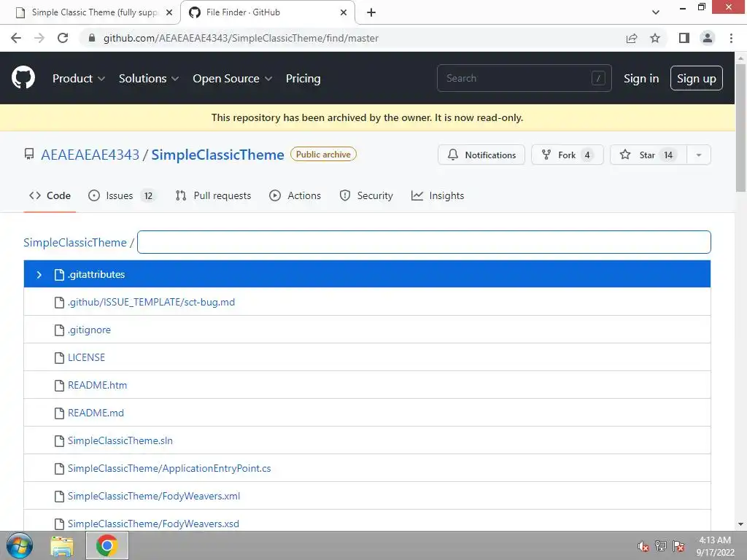Close the File Finder GitHub tab
The image size is (747, 560).
[x=344, y=12]
